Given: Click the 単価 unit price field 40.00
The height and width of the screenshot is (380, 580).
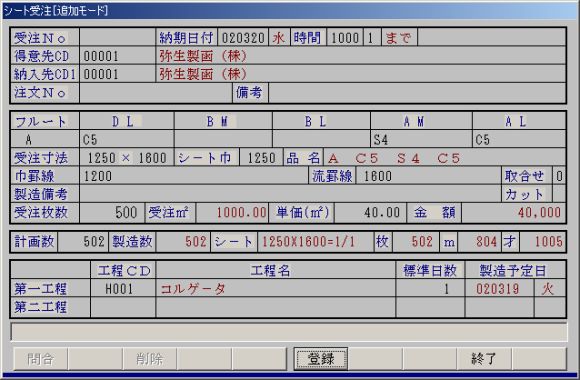Looking at the screenshot, I should 370,212.
